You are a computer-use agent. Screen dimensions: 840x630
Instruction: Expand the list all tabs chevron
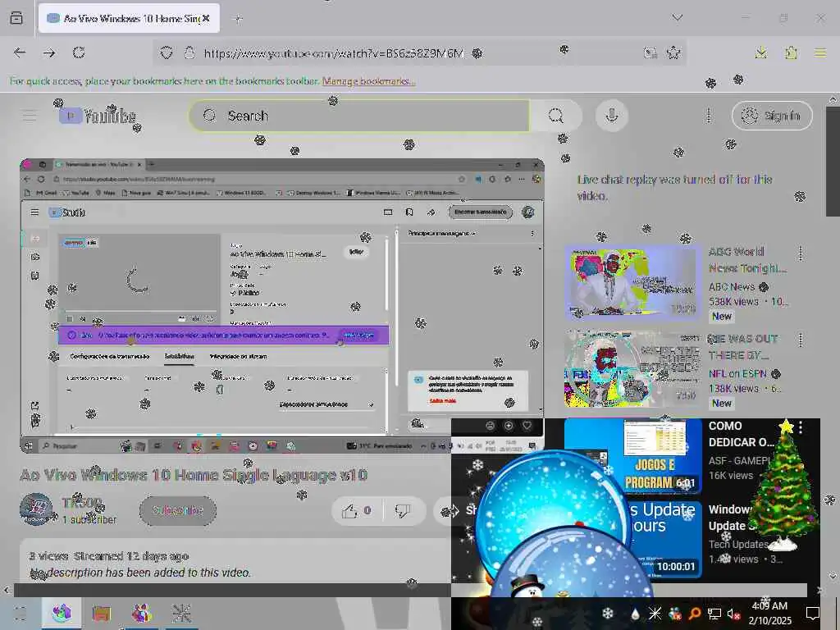pyautogui.click(x=677, y=18)
